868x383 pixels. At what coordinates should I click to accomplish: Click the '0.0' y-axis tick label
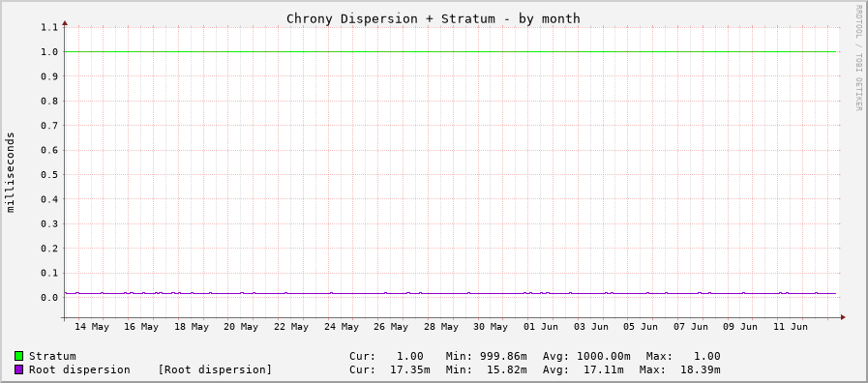tap(49, 298)
